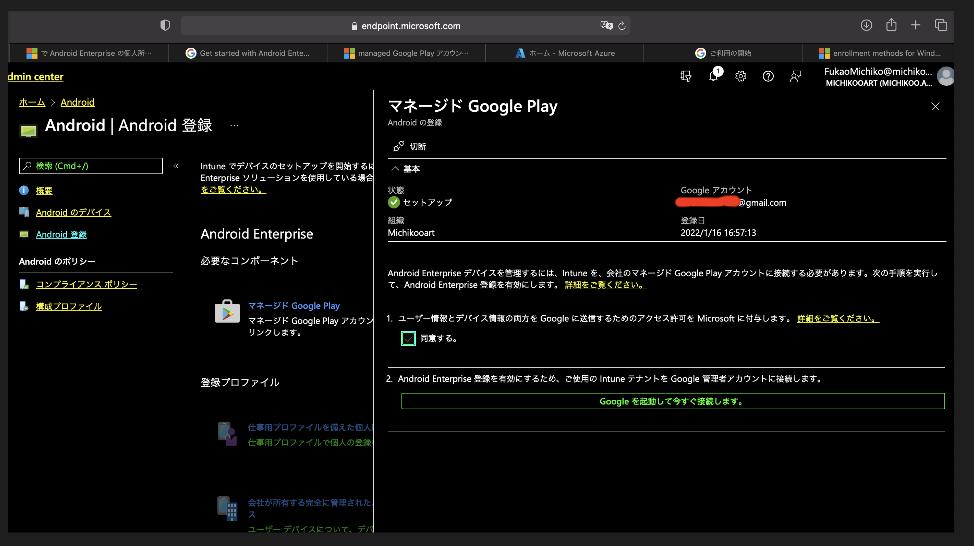Viewport: 974px width, 546px height.
Task: Click the Android のデバイス sidebar icon
Action: click(x=24, y=212)
